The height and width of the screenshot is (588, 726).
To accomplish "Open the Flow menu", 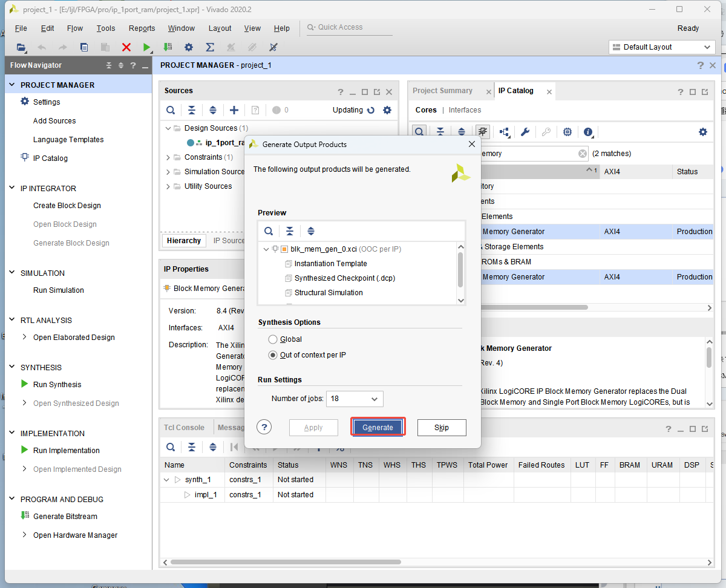I will pyautogui.click(x=75, y=28).
